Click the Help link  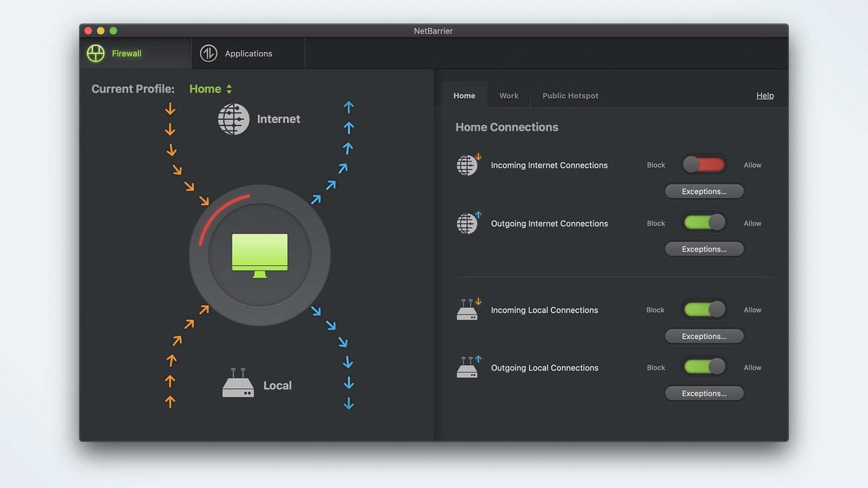coord(765,95)
